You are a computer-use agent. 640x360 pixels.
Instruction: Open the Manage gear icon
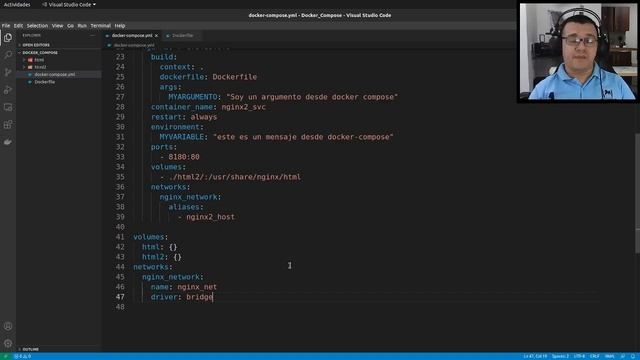8,343
